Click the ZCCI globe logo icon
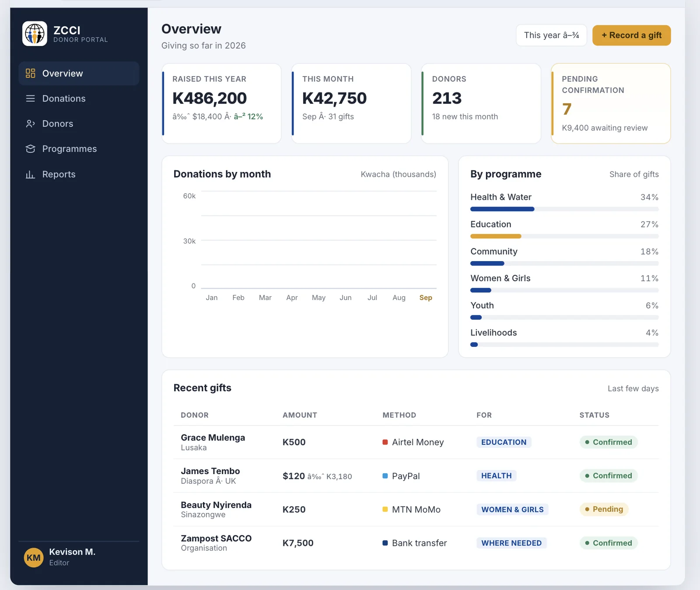700x590 pixels. coord(35,34)
